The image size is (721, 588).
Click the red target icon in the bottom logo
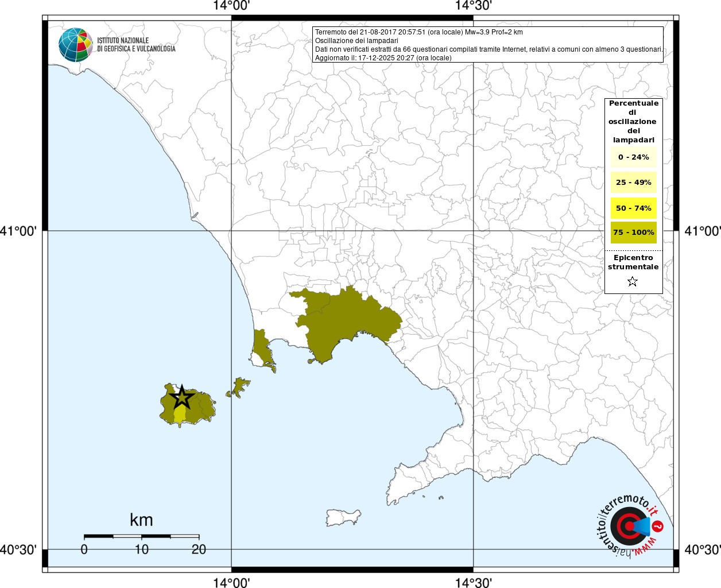627,526
